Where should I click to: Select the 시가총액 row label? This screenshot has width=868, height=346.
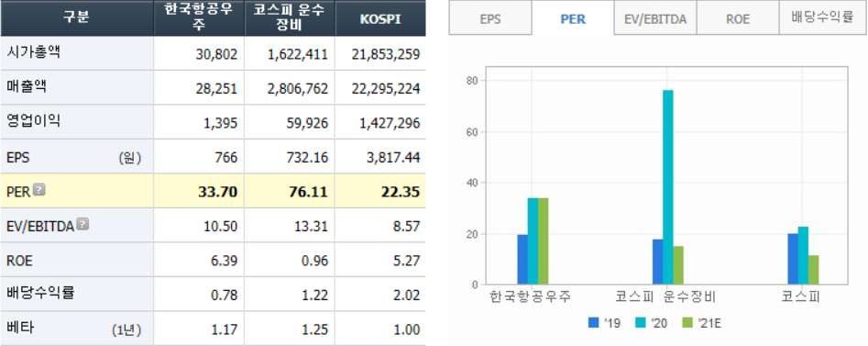coord(33,52)
